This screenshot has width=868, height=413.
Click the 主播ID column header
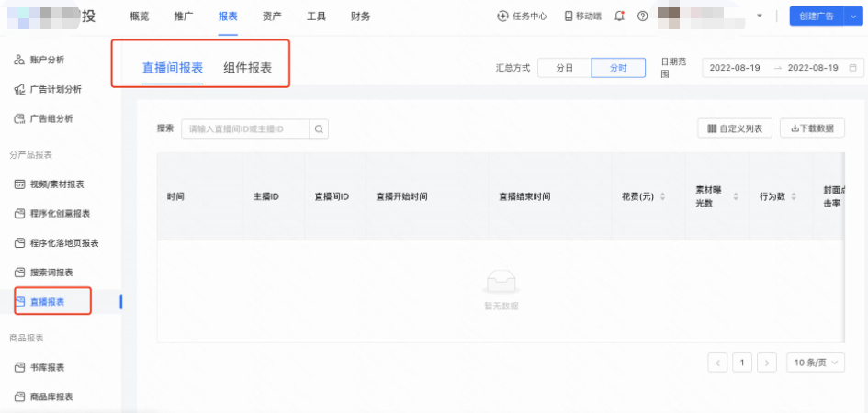pyautogui.click(x=265, y=196)
